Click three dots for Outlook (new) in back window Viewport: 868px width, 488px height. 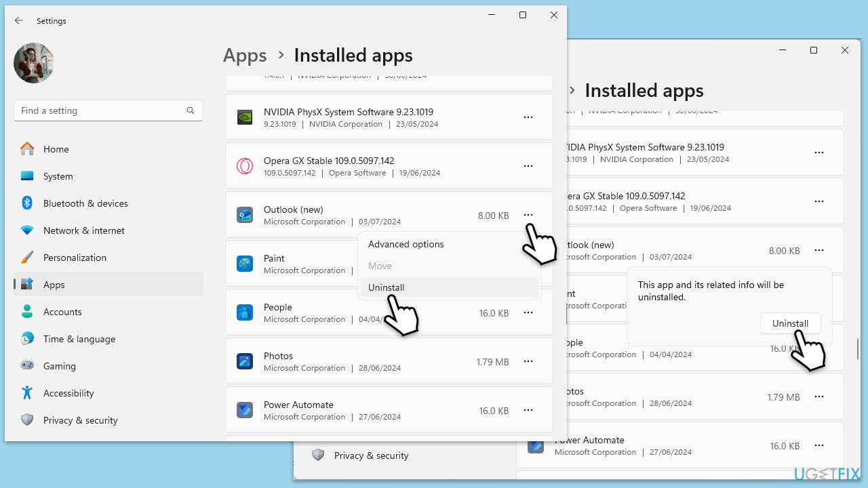[819, 250]
